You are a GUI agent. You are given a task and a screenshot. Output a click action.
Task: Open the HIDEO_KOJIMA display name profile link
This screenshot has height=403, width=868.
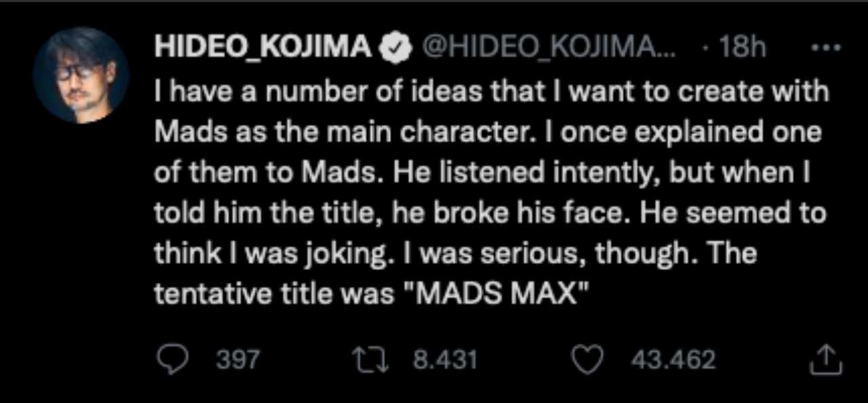[x=264, y=48]
